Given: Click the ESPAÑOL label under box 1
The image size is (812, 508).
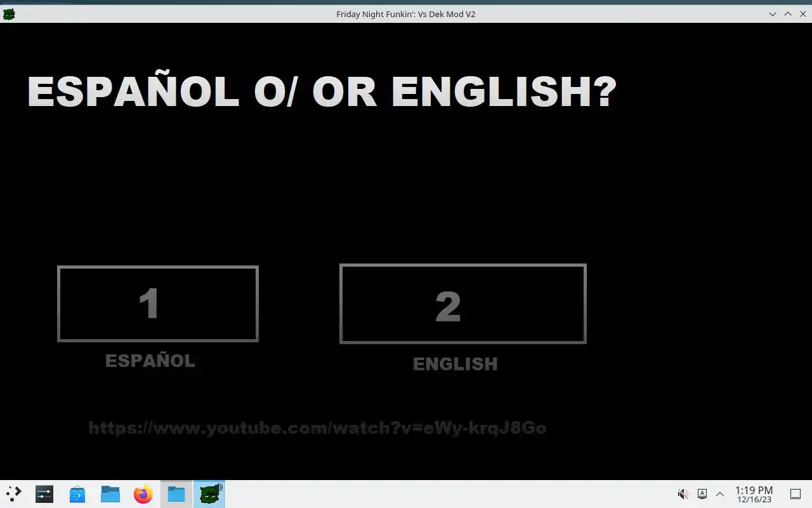Looking at the screenshot, I should click(150, 361).
